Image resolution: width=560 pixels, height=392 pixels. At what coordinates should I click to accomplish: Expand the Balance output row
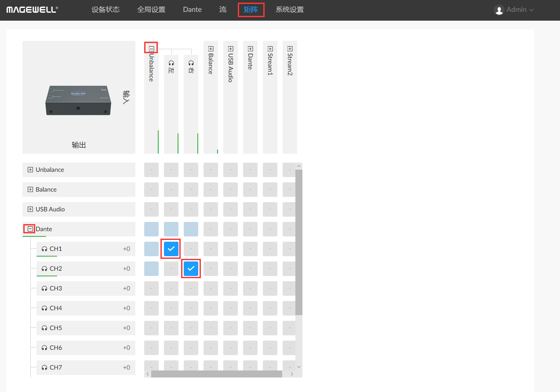[30, 189]
